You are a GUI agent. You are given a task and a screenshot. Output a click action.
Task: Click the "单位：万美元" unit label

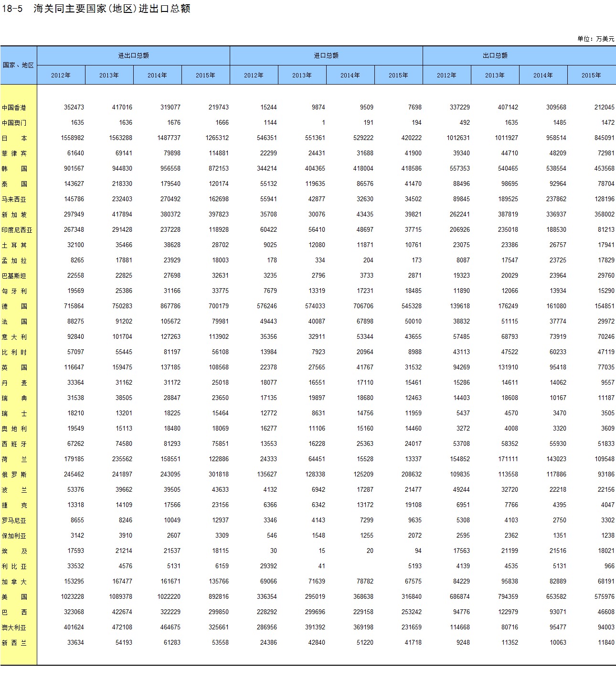tap(595, 39)
